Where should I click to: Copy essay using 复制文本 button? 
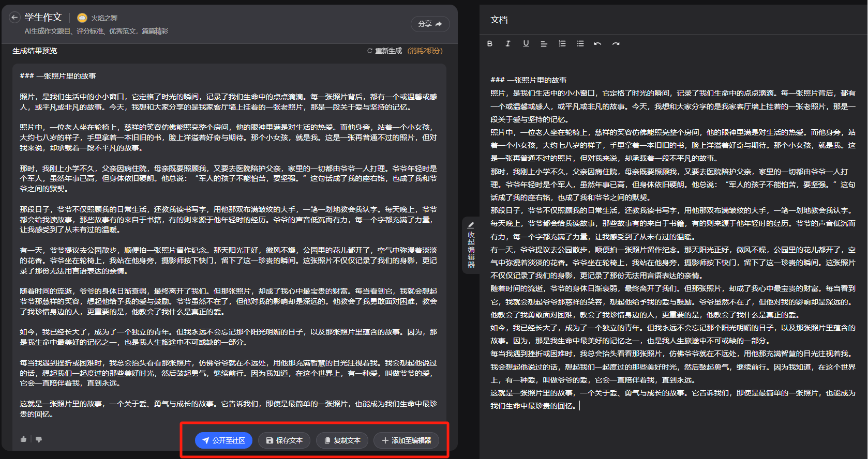click(342, 440)
